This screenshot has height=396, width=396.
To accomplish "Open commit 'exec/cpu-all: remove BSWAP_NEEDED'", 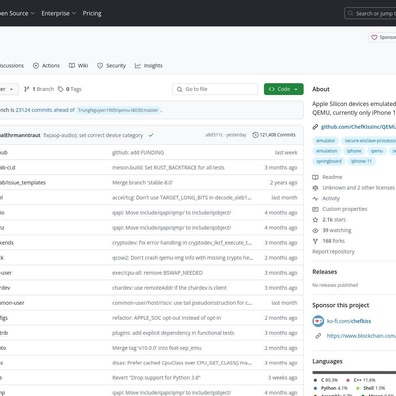I will tap(157, 273).
